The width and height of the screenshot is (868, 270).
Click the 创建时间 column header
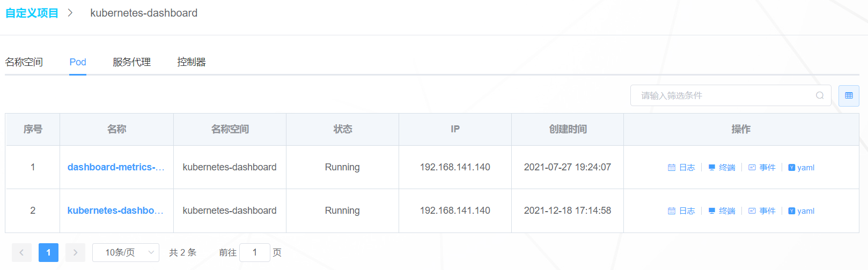pyautogui.click(x=568, y=129)
